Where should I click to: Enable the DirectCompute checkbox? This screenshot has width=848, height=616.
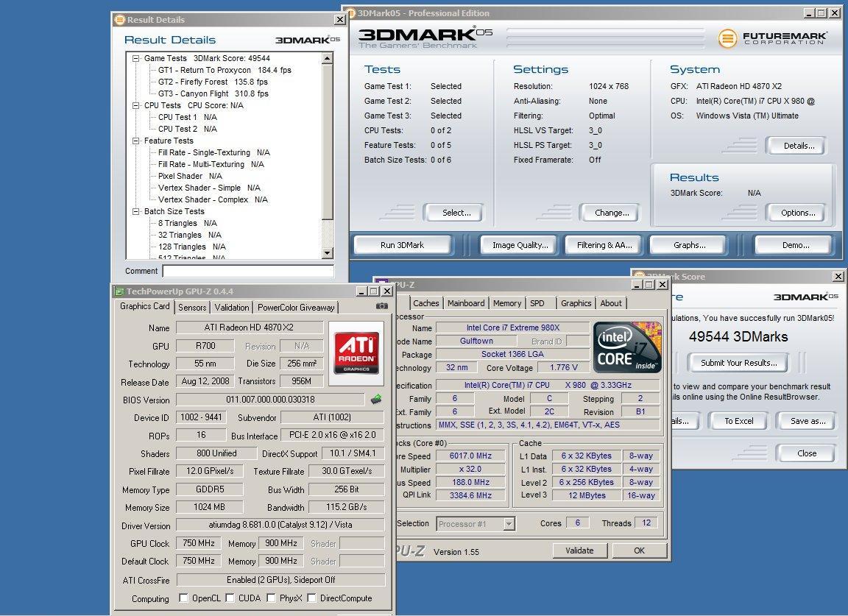[311, 598]
